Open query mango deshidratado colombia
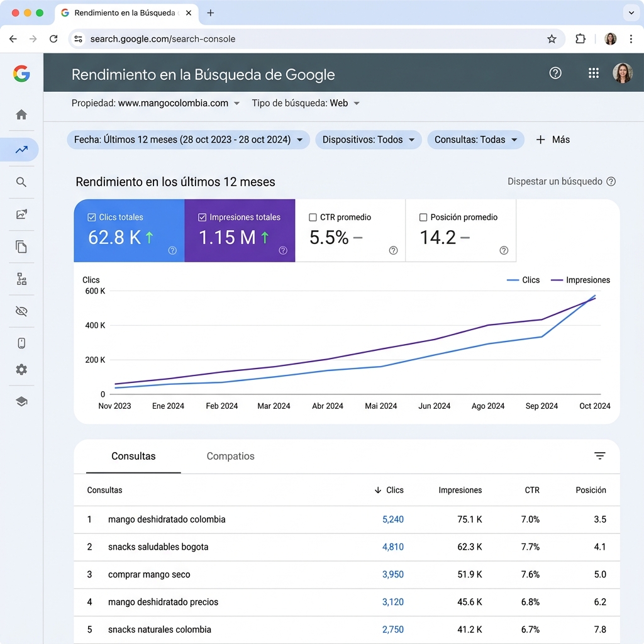The image size is (644, 644). [167, 519]
